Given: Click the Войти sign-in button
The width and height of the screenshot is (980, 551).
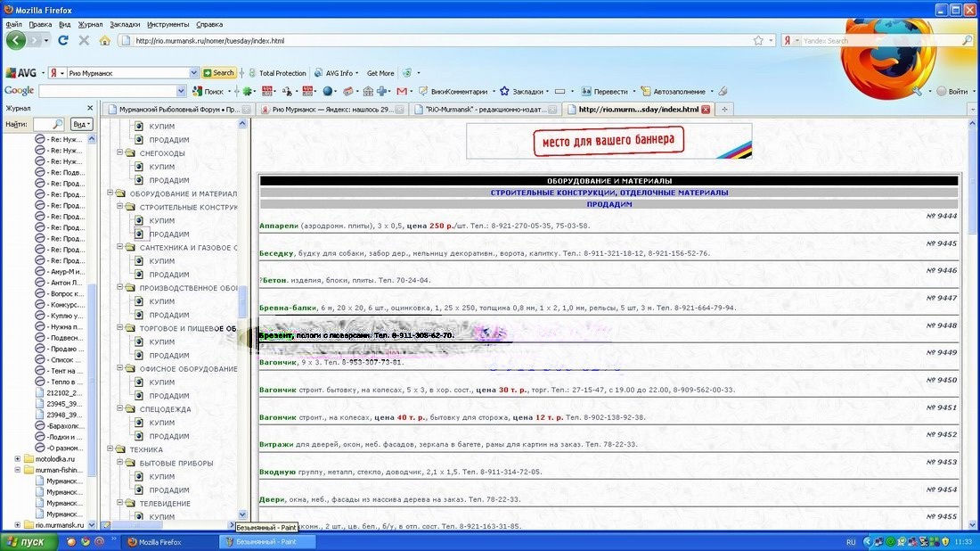Looking at the screenshot, I should point(951,91).
